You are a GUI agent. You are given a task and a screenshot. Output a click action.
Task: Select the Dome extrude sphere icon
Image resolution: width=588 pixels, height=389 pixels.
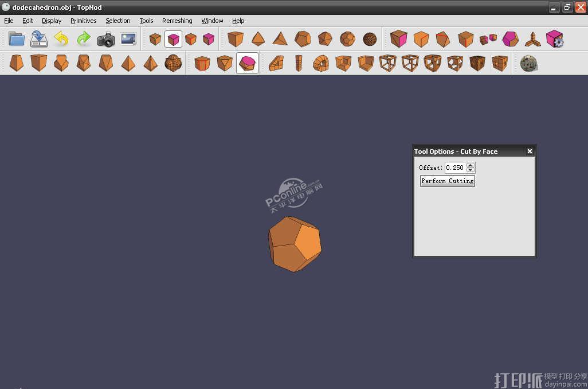(x=173, y=63)
